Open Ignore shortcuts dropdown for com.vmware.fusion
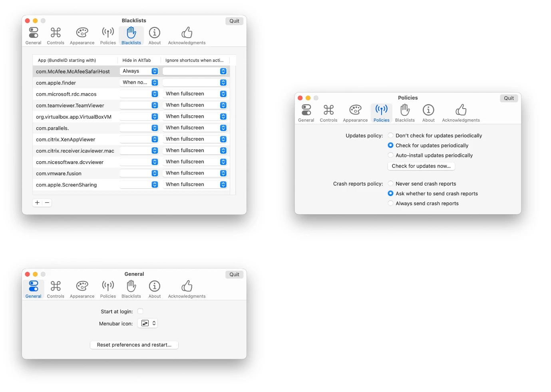Screen dimensions: 551x392 pos(195,173)
